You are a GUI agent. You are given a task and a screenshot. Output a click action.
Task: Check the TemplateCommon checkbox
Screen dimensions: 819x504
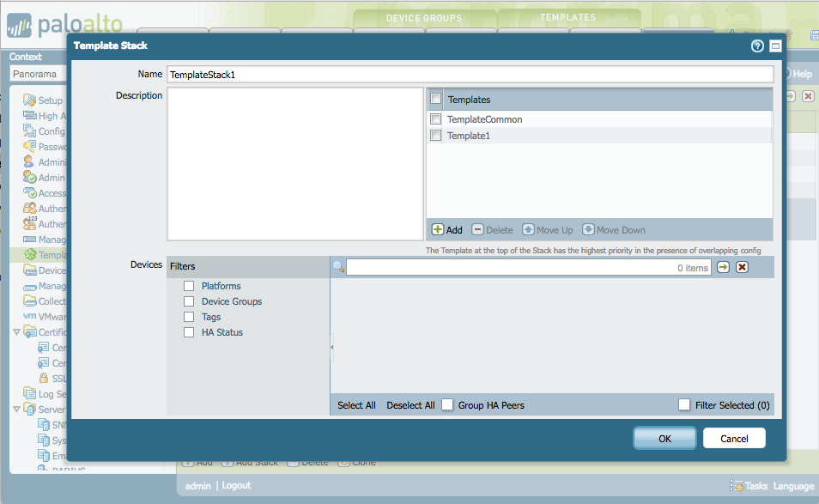(435, 119)
